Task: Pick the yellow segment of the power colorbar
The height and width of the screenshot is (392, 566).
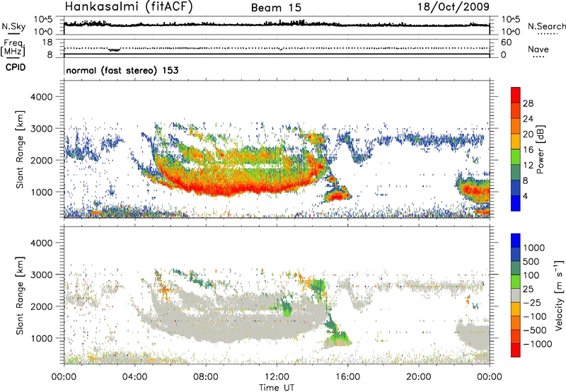Action: point(516,141)
